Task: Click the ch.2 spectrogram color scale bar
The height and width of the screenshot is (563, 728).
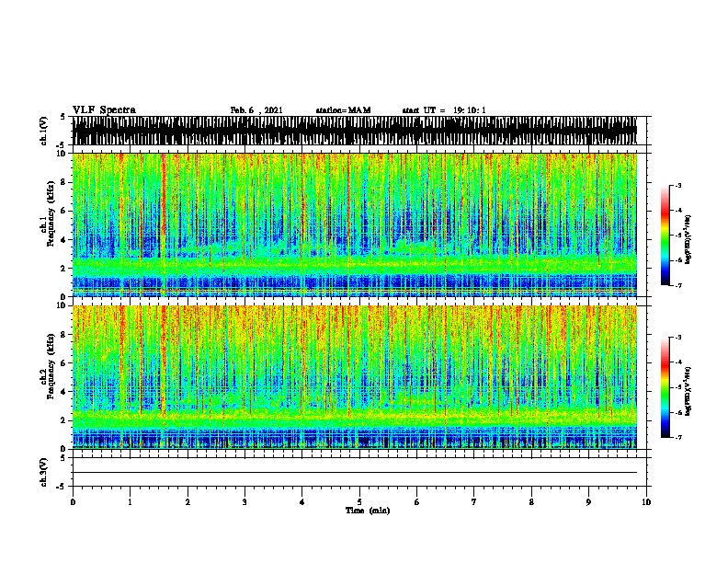Action: pos(665,387)
